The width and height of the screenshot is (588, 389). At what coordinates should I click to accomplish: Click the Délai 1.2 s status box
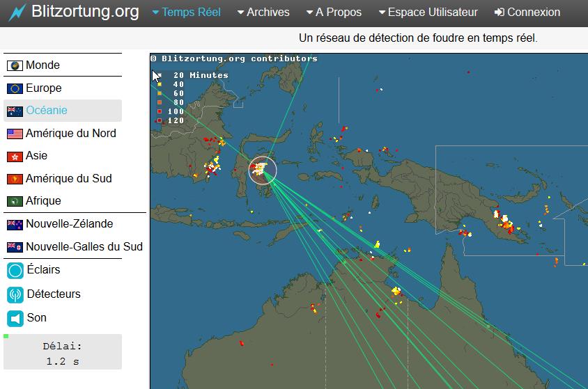(x=63, y=352)
